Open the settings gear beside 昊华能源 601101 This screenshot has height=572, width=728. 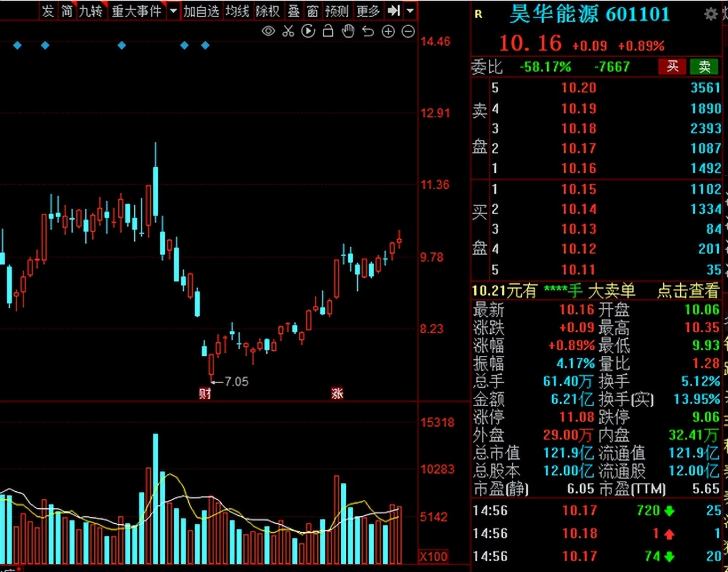[x=710, y=14]
